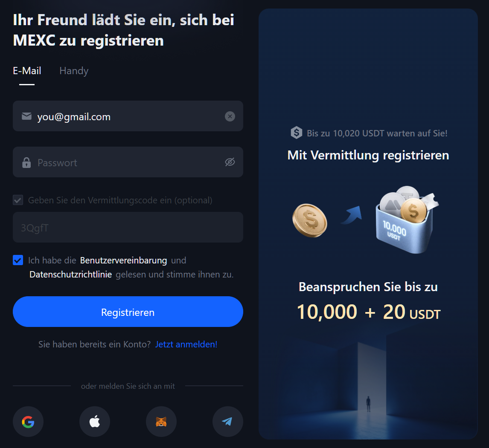
Task: Sign in with the Apple icon
Action: (95, 422)
